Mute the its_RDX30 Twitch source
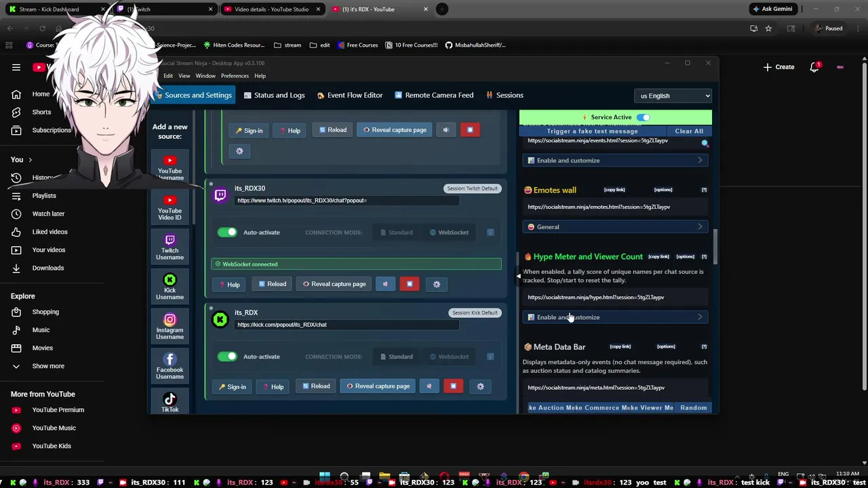Screen dimensions: 868x488 click(x=385, y=284)
